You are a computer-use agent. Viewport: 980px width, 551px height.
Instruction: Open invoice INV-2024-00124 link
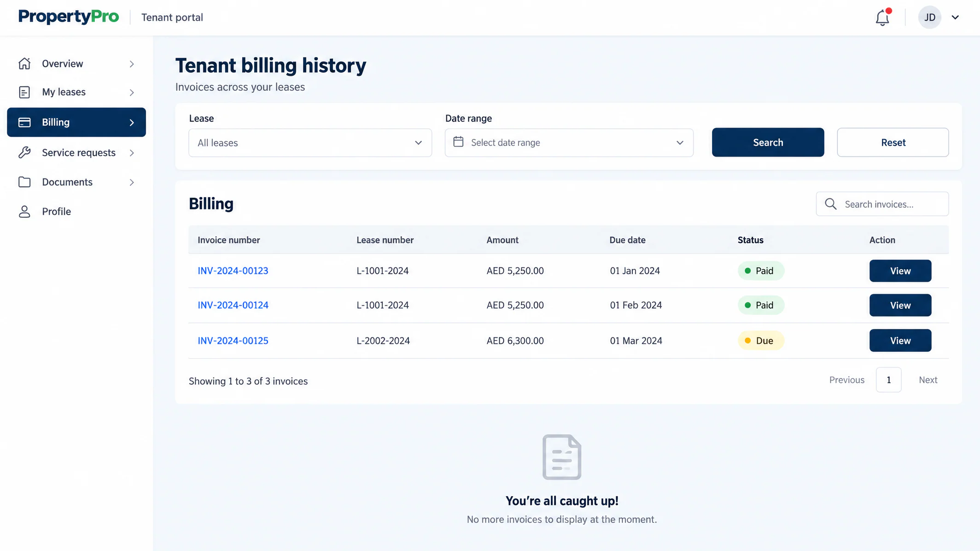(233, 305)
